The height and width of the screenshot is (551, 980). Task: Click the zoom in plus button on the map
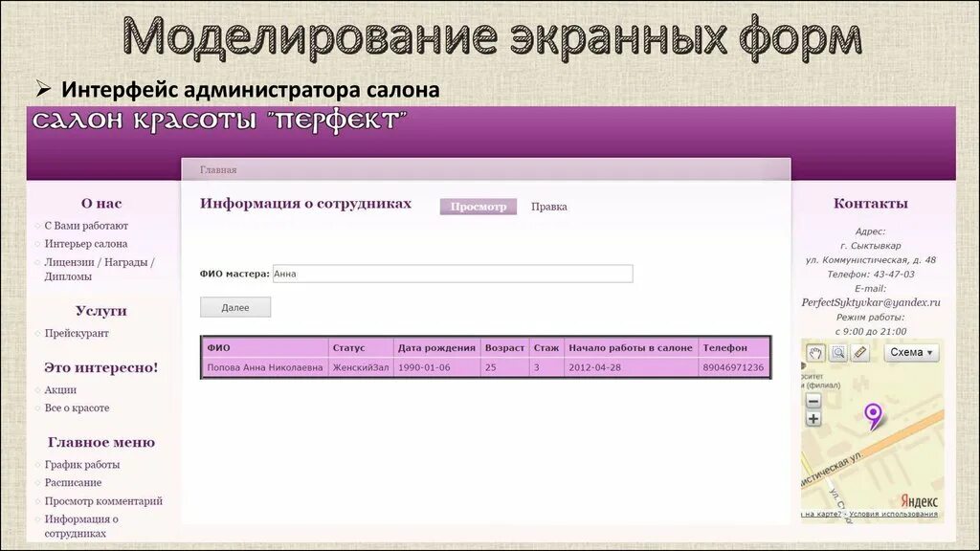click(x=813, y=419)
